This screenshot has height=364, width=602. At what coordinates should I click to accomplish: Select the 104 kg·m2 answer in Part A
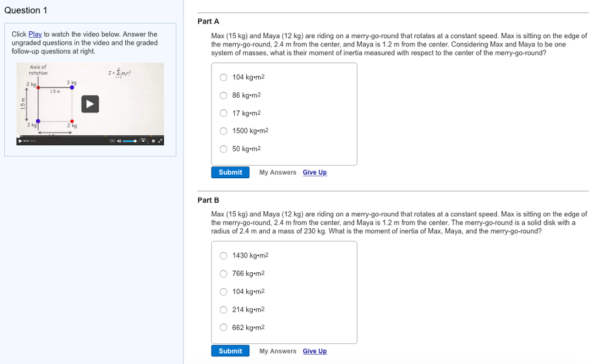coord(223,77)
